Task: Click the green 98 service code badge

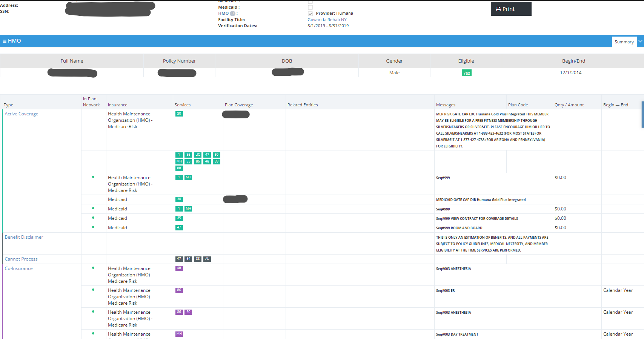Action: pyautogui.click(x=188, y=155)
